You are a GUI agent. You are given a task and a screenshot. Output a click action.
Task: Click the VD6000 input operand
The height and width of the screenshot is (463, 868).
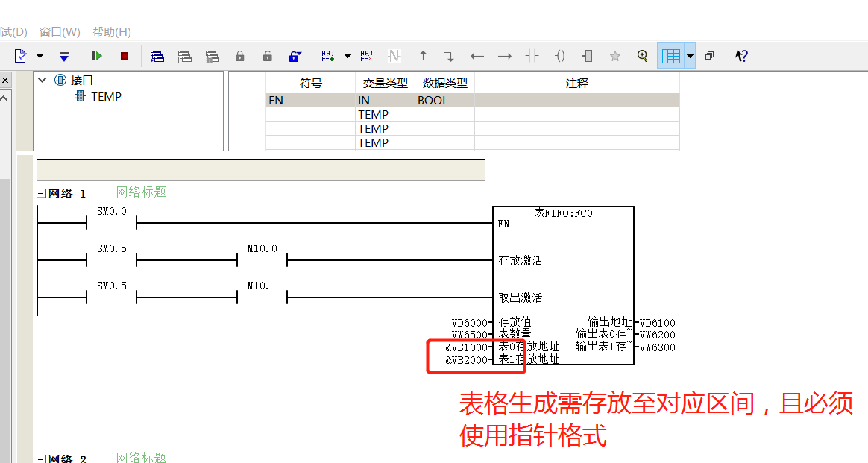470,323
